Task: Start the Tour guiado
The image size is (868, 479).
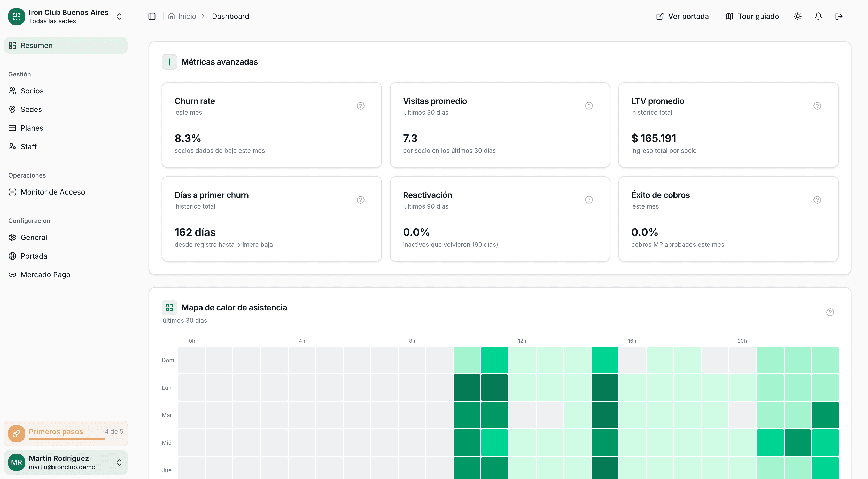Action: point(752,16)
